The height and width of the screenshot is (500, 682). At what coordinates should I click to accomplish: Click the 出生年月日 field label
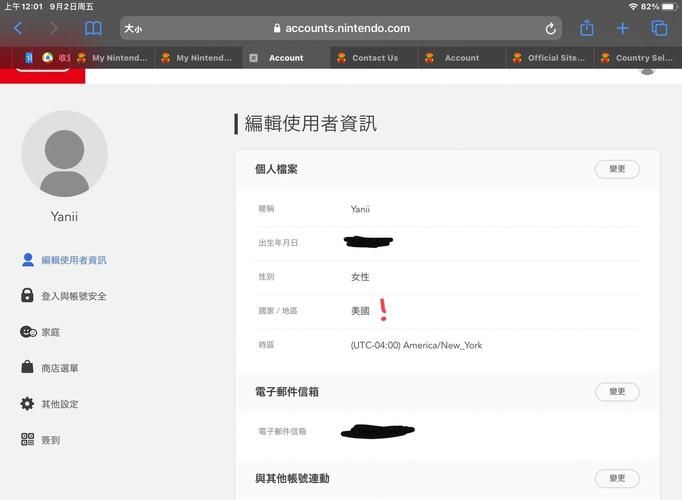[x=278, y=243]
